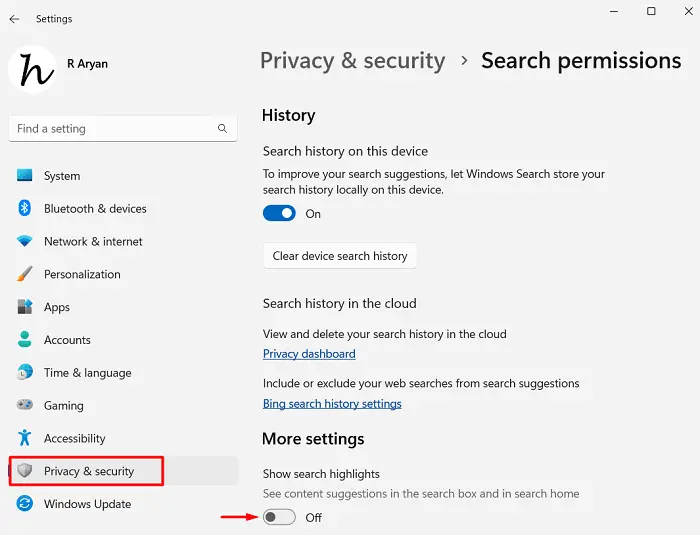This screenshot has height=535, width=700.
Task: Click Privacy & security breadcrumb heading
Action: click(x=352, y=61)
